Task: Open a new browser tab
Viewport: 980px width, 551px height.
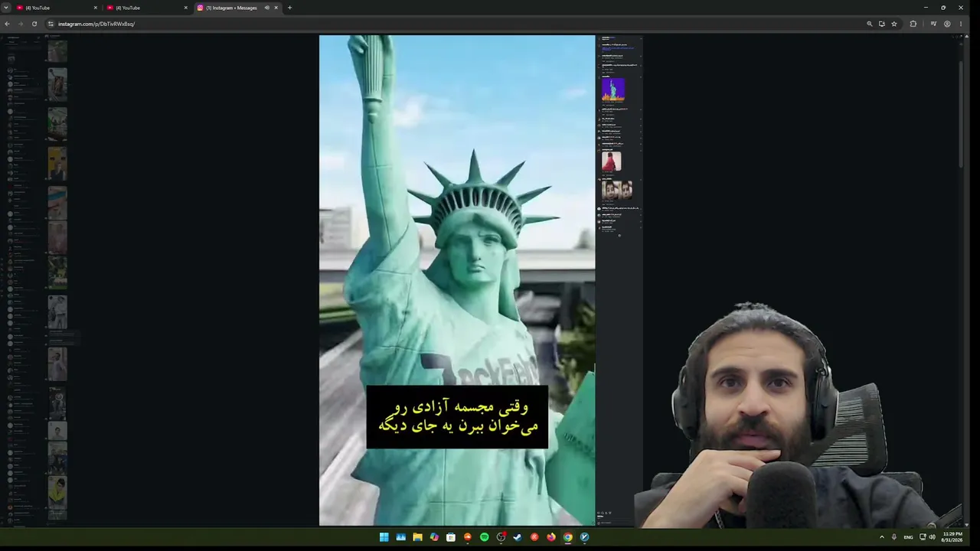Action: tap(289, 8)
